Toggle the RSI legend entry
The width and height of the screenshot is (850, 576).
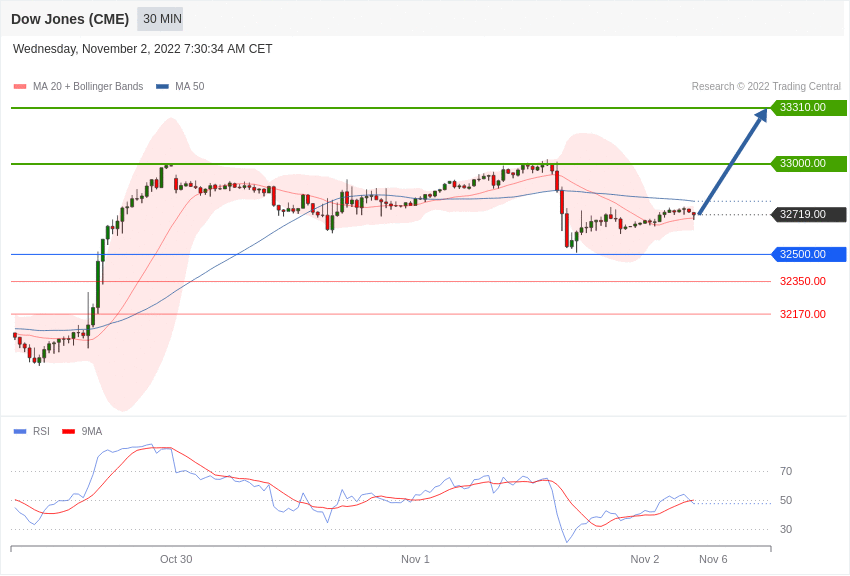(x=31, y=431)
